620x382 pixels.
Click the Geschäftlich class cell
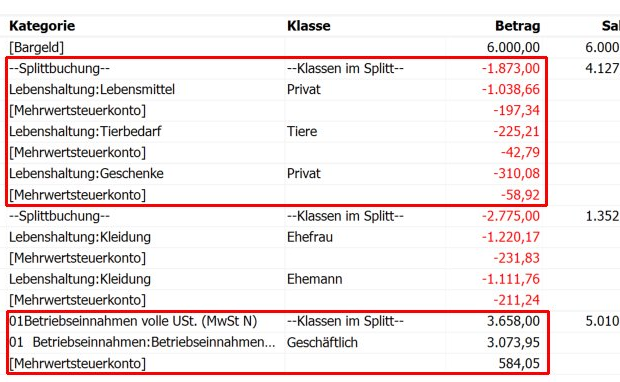tap(322, 342)
